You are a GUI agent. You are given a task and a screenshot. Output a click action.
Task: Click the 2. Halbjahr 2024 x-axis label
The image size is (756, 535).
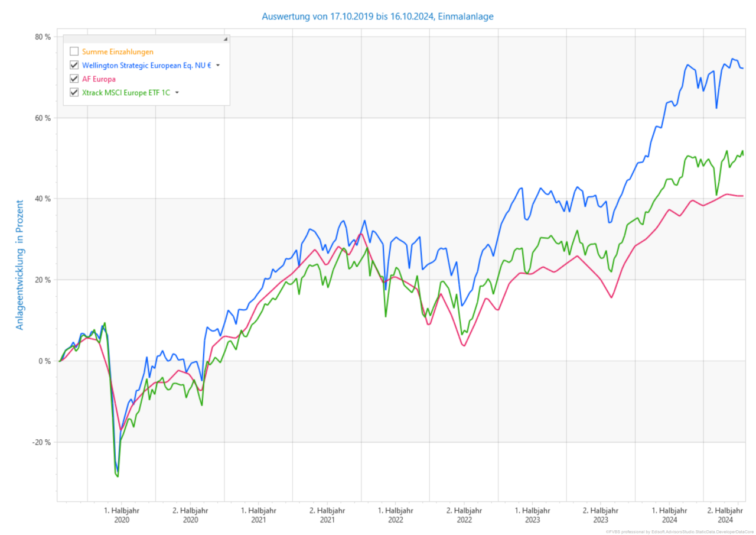(x=726, y=514)
